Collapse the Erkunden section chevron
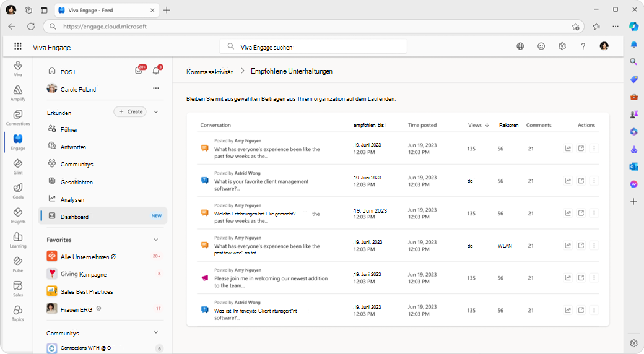Screen dimensions: 644x354 point(156,111)
